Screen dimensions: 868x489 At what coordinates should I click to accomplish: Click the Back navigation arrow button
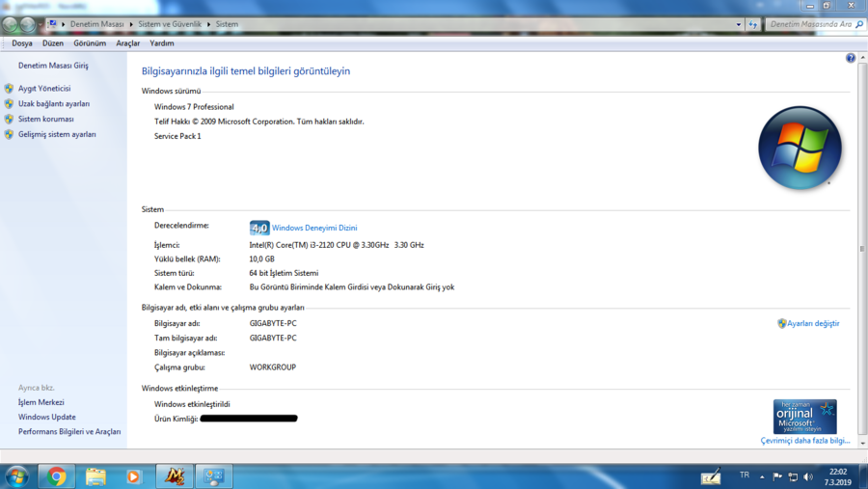pyautogui.click(x=10, y=24)
